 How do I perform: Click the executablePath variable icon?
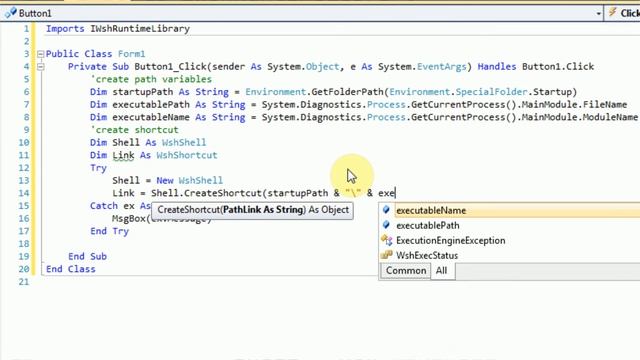click(x=386, y=225)
